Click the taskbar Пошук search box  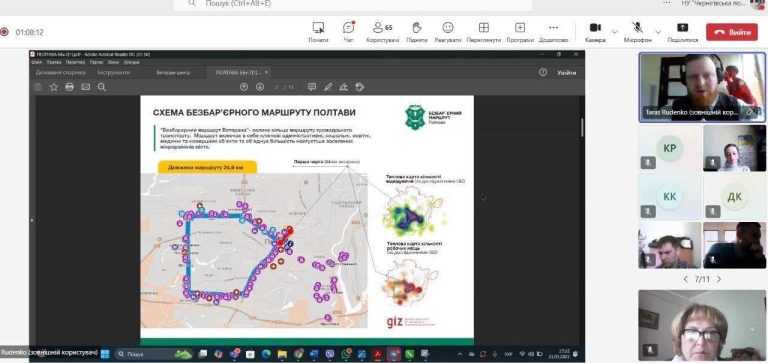click(x=154, y=354)
